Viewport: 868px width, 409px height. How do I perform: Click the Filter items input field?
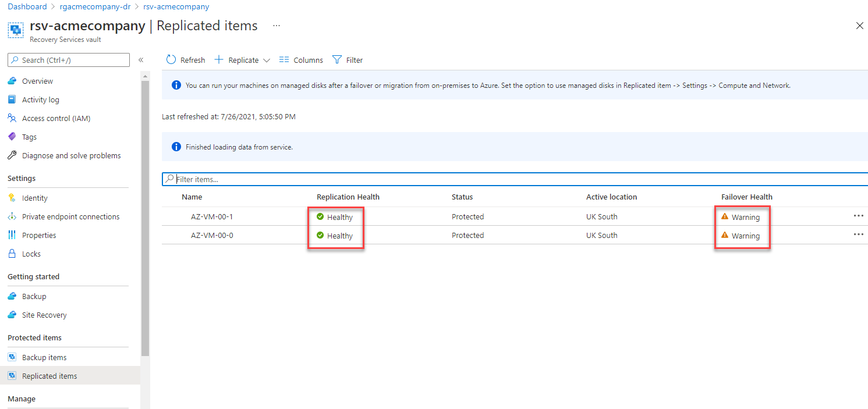[515, 179]
